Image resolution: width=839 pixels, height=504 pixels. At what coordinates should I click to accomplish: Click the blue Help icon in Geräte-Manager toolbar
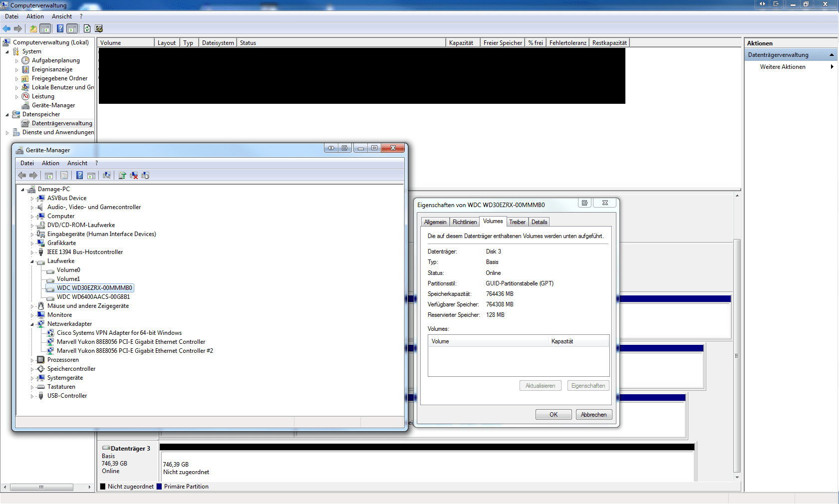[79, 176]
